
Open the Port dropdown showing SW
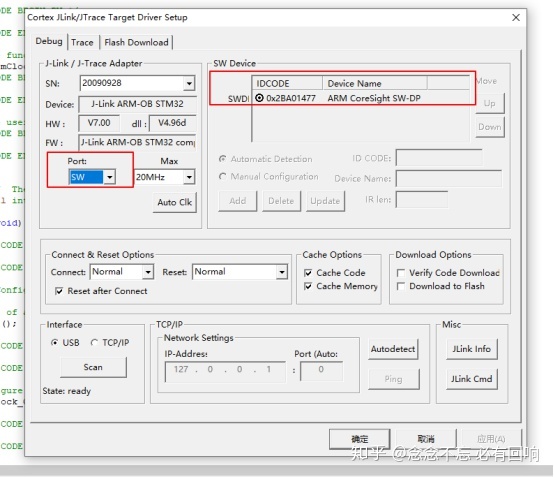pos(110,177)
